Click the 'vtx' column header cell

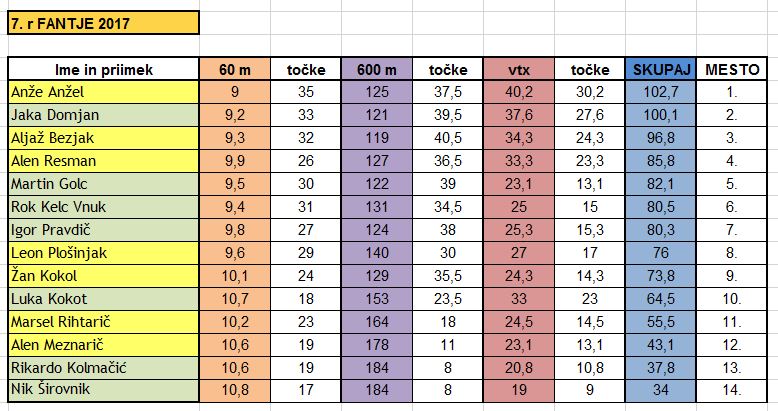(x=519, y=69)
